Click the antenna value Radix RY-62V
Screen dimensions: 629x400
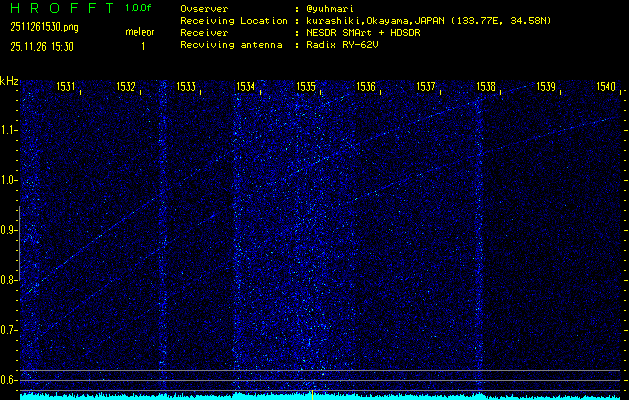click(x=342, y=45)
